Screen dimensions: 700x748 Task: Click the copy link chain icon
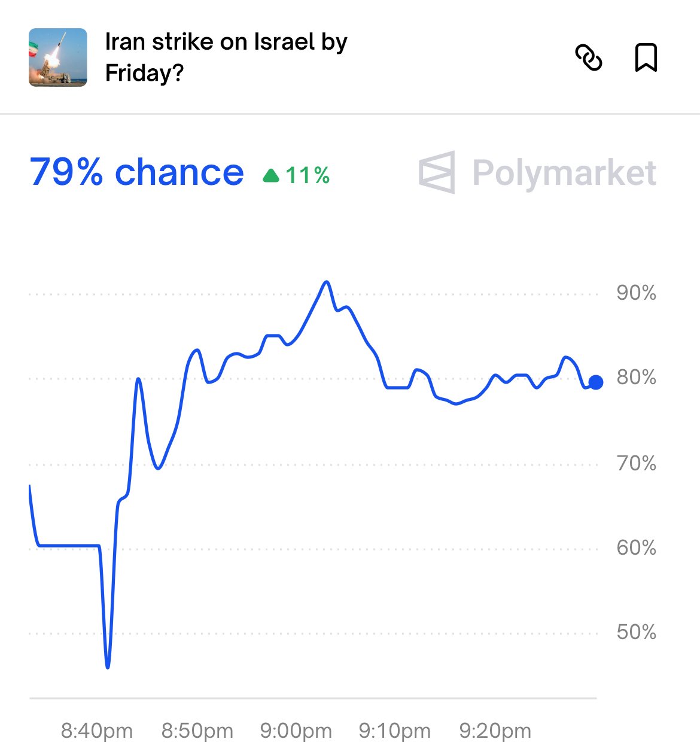pyautogui.click(x=589, y=57)
